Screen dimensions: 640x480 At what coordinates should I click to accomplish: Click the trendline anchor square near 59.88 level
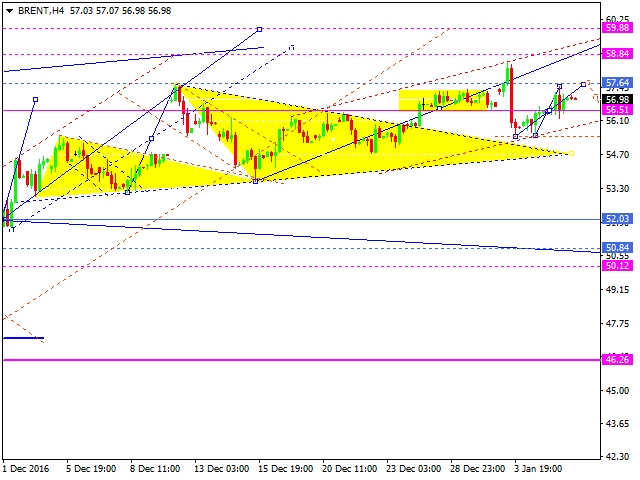(260, 29)
